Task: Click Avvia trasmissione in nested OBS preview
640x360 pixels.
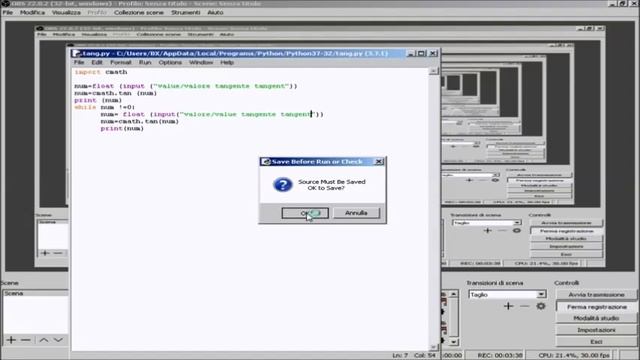Action: click(x=566, y=223)
